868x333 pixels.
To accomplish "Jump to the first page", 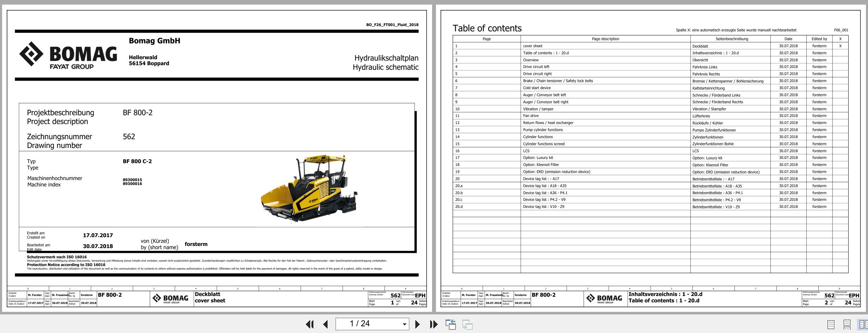I will coord(310,324).
